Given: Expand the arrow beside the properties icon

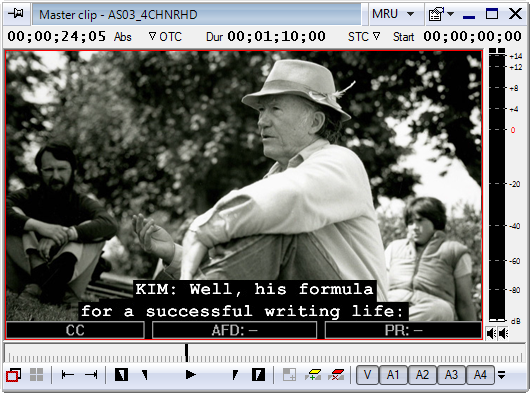Looking at the screenshot, I should 451,14.
